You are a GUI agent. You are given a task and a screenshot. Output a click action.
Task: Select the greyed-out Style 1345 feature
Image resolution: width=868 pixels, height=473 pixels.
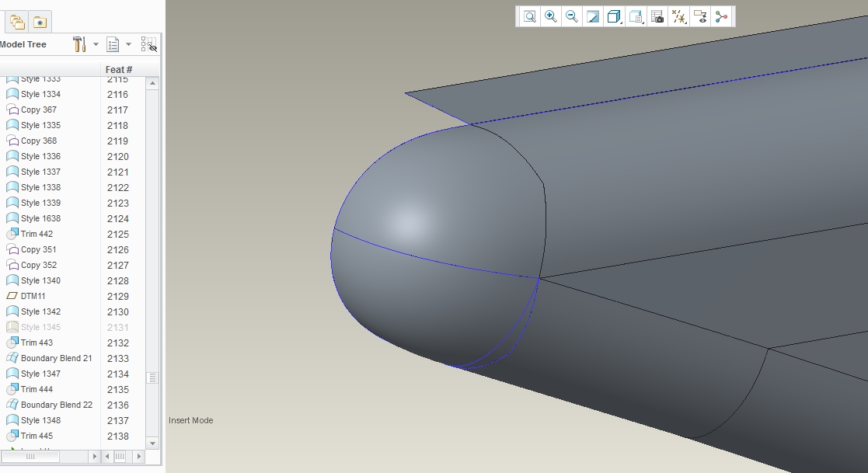[40, 327]
